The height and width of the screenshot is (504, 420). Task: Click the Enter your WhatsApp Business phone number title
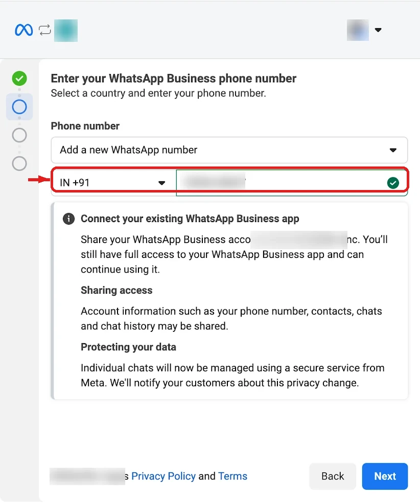pyautogui.click(x=174, y=79)
